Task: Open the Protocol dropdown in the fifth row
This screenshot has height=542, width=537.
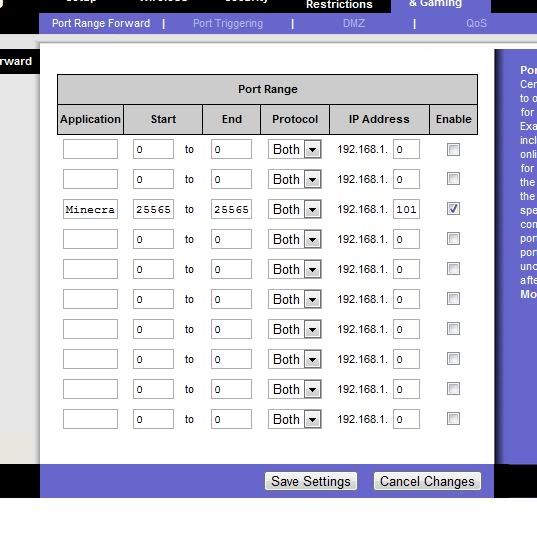Action: [295, 269]
